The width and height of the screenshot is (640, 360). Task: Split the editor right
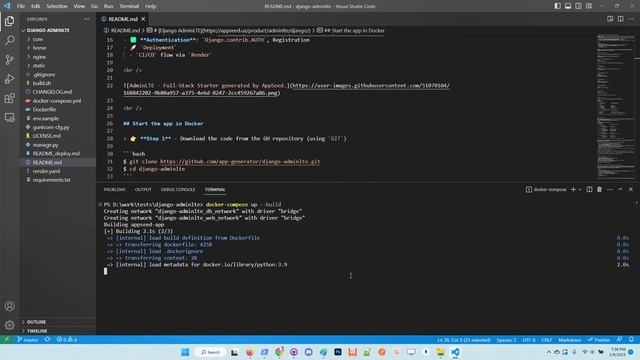tap(620, 19)
